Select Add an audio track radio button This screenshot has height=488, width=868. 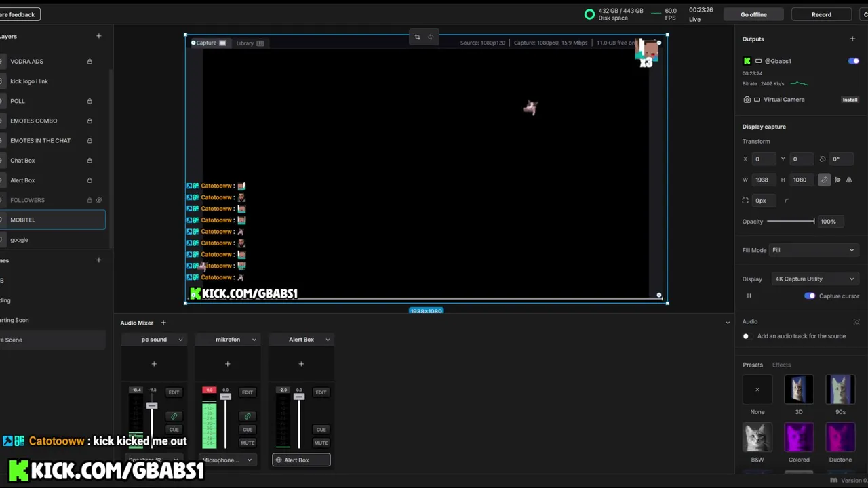pyautogui.click(x=746, y=336)
